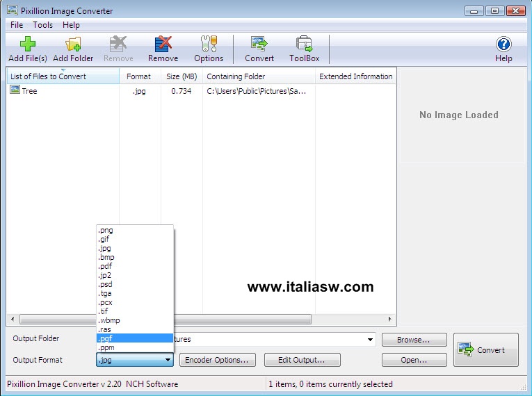Open the File menu
Viewport: 532px width, 396px height.
[17, 25]
